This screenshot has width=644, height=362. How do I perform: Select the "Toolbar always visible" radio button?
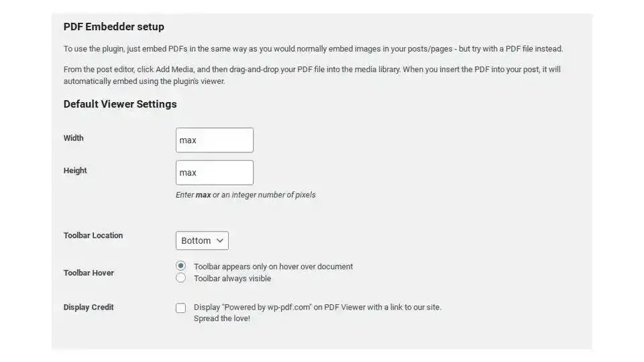180,278
